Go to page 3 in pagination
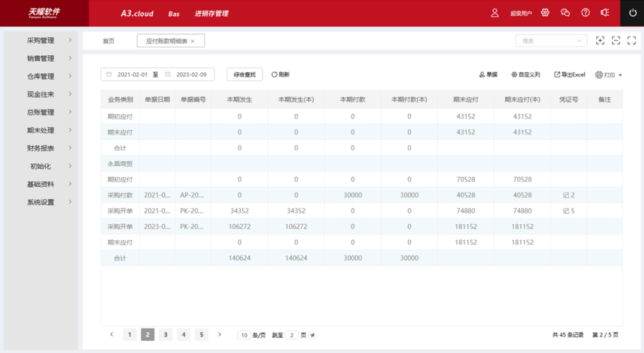 pos(165,334)
